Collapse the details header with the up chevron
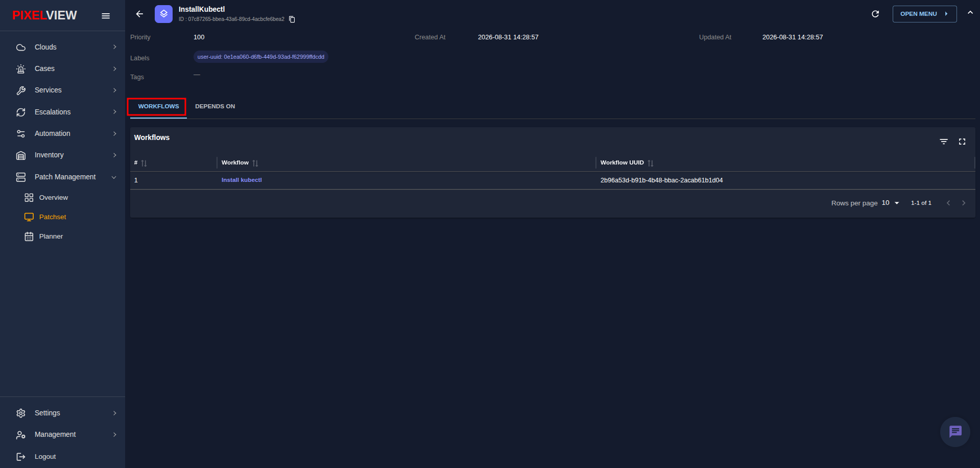This screenshot has width=980, height=468. coord(970,13)
